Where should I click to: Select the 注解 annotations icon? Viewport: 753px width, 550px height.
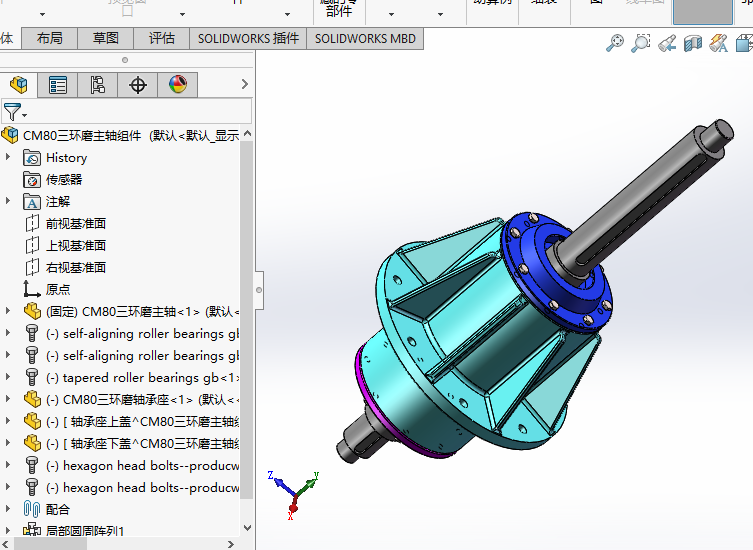[32, 202]
